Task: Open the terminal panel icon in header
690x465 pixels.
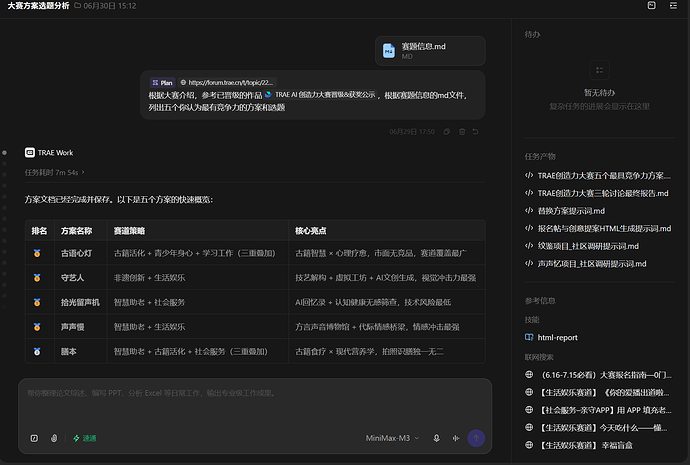Action: pyautogui.click(x=652, y=5)
